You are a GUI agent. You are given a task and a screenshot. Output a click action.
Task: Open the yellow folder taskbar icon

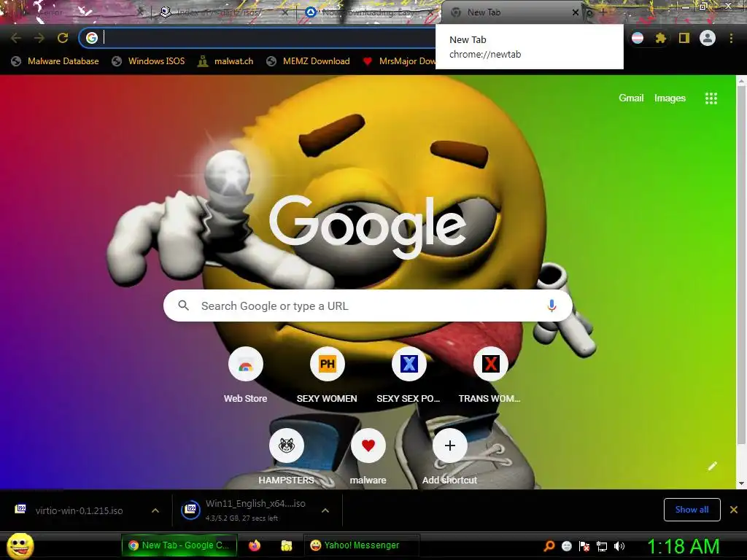click(x=286, y=545)
